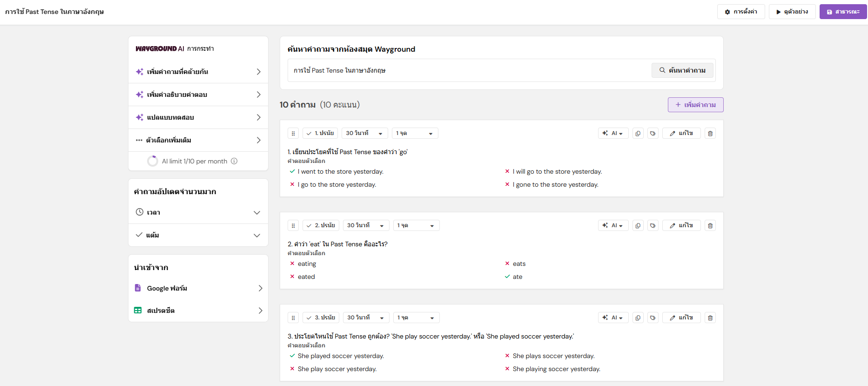This screenshot has width=868, height=386.
Task: Click the duplicate icon on question 1
Action: tap(638, 134)
